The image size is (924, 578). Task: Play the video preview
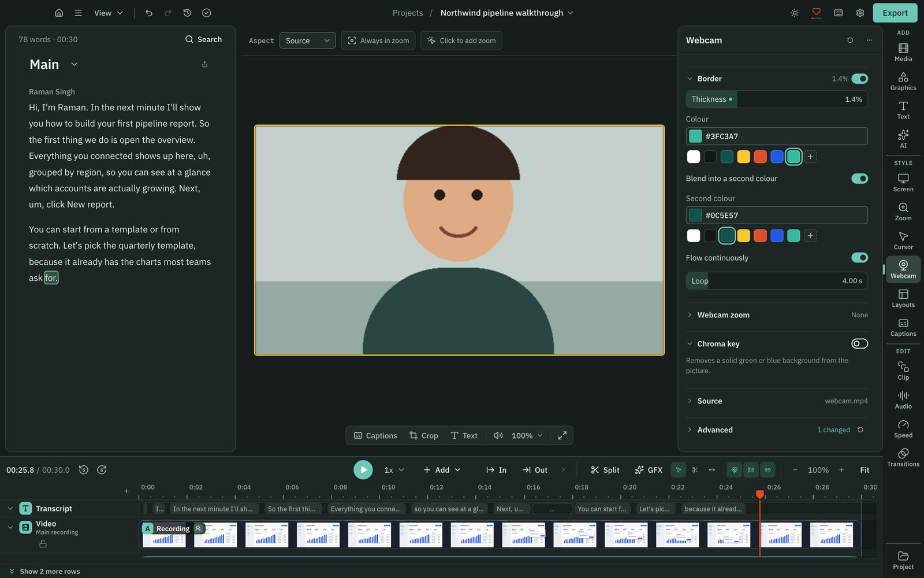pyautogui.click(x=363, y=470)
